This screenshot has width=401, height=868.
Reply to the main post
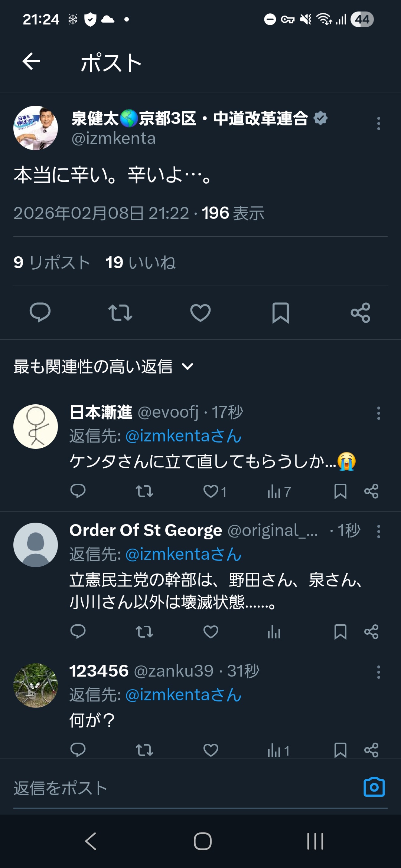click(40, 313)
